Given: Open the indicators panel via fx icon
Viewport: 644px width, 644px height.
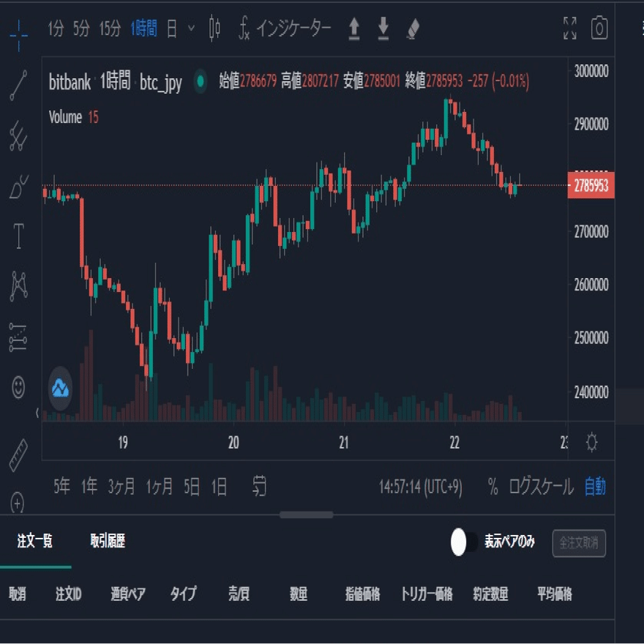Looking at the screenshot, I should [x=247, y=29].
